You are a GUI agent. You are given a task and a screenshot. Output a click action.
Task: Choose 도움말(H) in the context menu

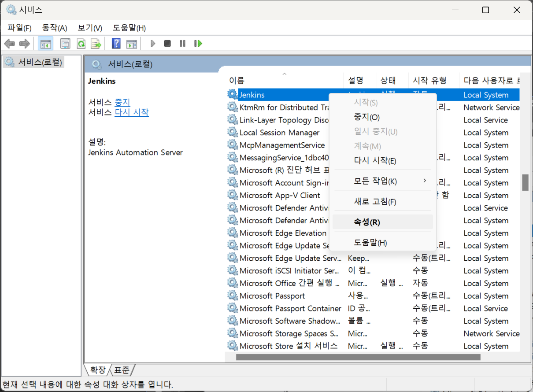pos(383,243)
